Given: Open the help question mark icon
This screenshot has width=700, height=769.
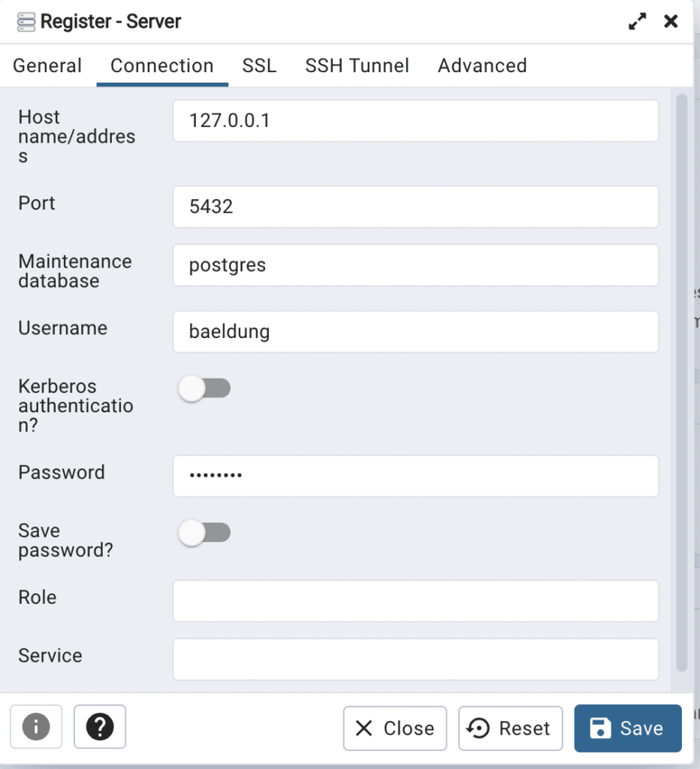Looking at the screenshot, I should (x=99, y=727).
